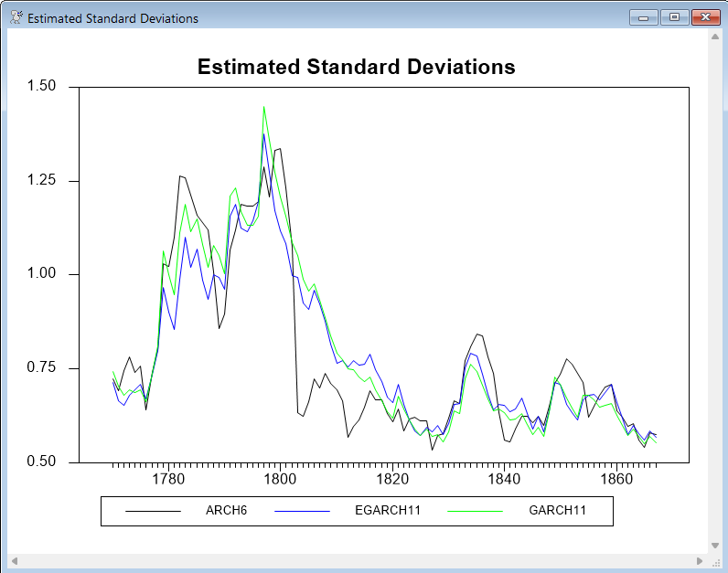Click the vertical scrollbar up arrow
The height and width of the screenshot is (573, 728).
pyautogui.click(x=714, y=37)
